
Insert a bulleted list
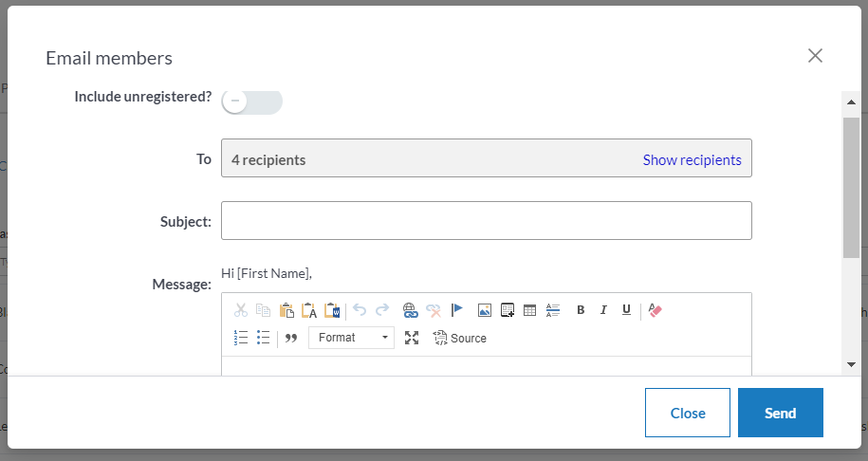tap(264, 338)
